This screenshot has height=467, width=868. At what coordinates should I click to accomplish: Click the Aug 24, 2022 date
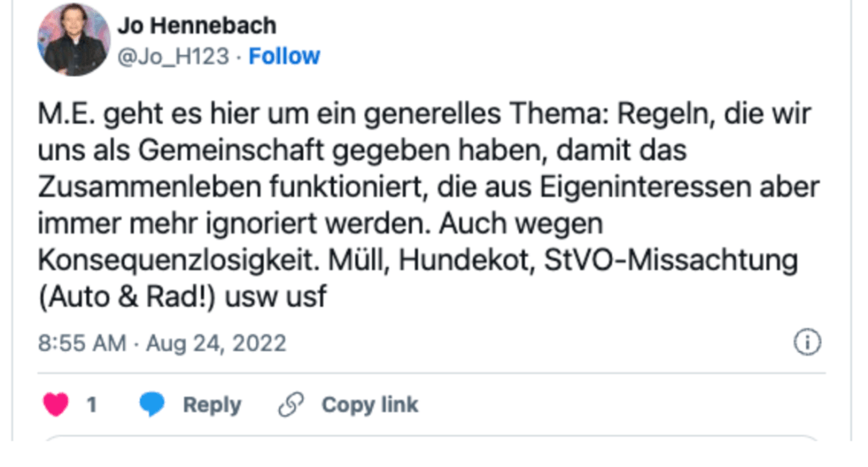coord(216,343)
